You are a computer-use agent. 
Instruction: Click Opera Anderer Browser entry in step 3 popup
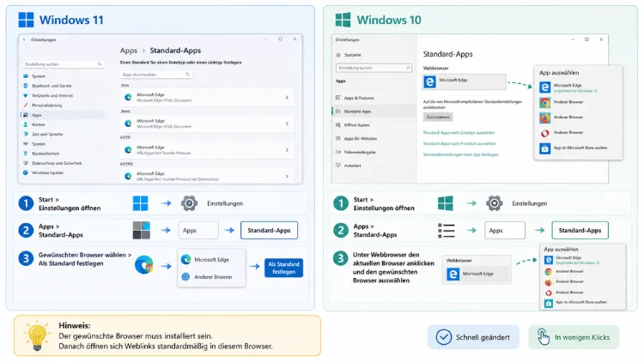(x=564, y=293)
